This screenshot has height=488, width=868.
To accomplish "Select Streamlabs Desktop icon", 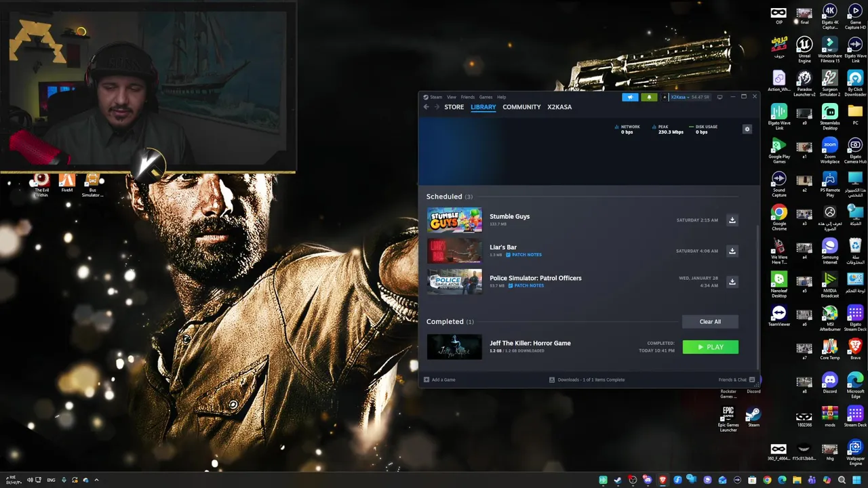I will point(830,117).
